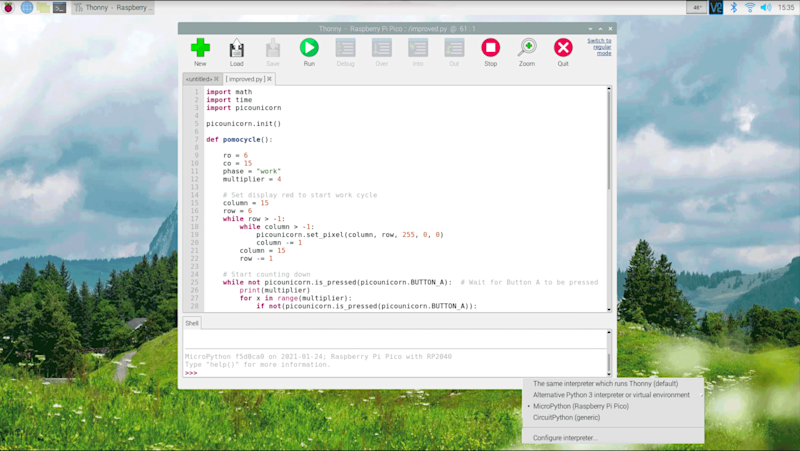This screenshot has height=451, width=800.
Task: Run the script with the green Run icon
Action: 309,47
